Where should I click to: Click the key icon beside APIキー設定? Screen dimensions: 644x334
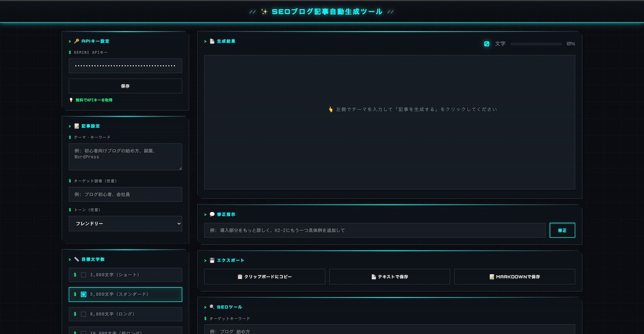tap(77, 41)
